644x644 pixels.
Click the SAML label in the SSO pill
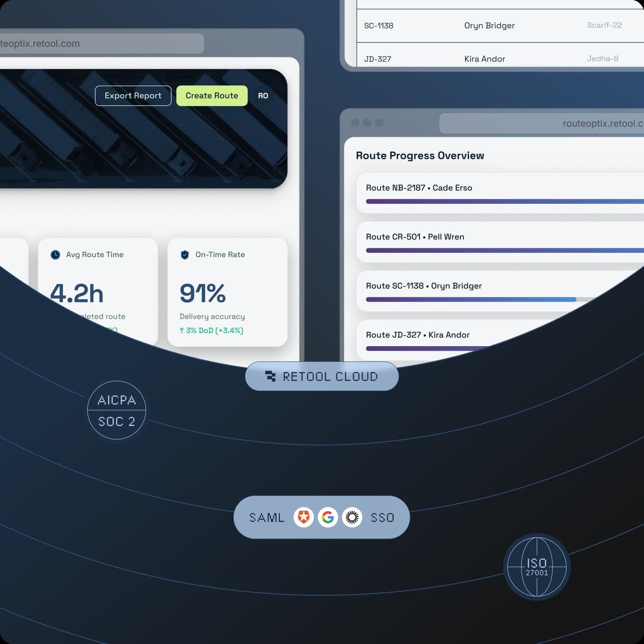266,518
